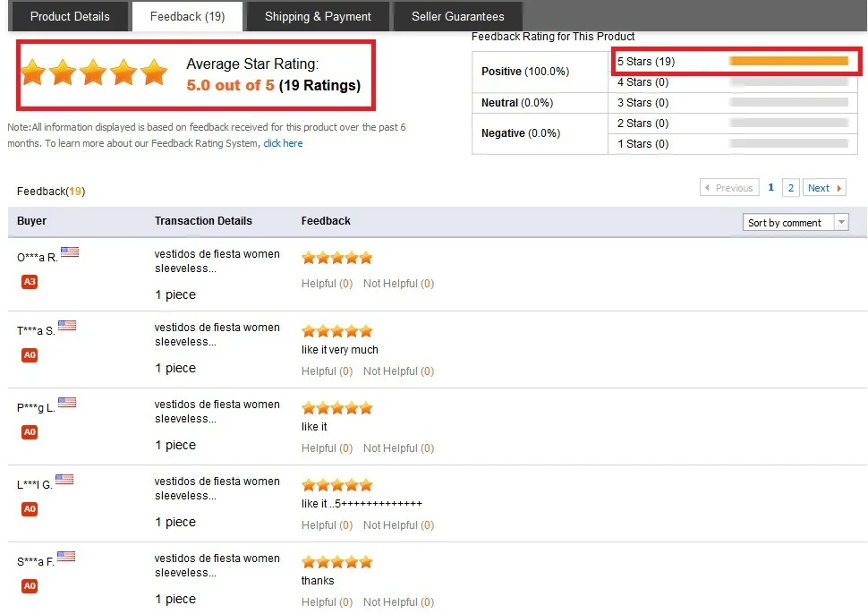Mark 'like it very much' review Not Helpful
The image size is (868, 614).
pos(398,371)
